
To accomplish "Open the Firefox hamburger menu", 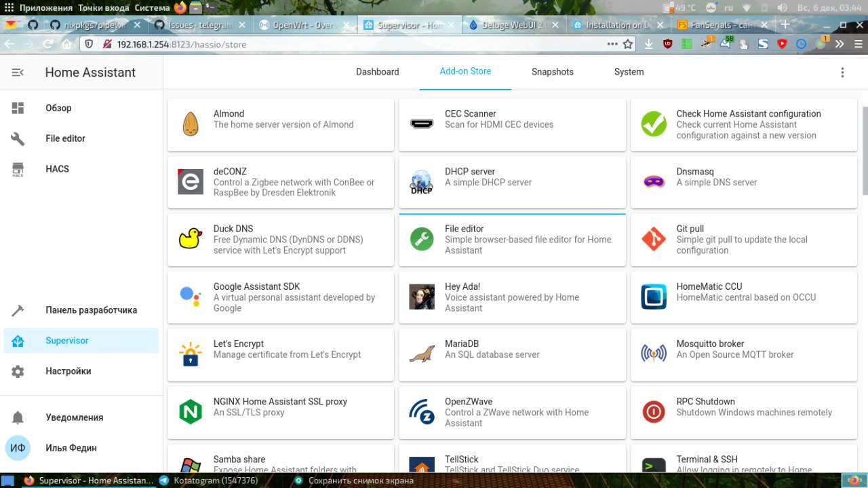I will (857, 44).
